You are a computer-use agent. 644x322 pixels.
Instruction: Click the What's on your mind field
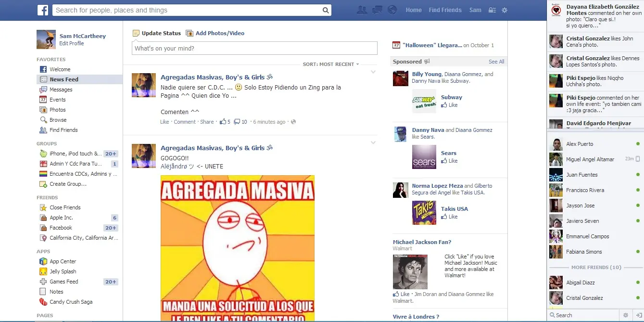pos(254,48)
